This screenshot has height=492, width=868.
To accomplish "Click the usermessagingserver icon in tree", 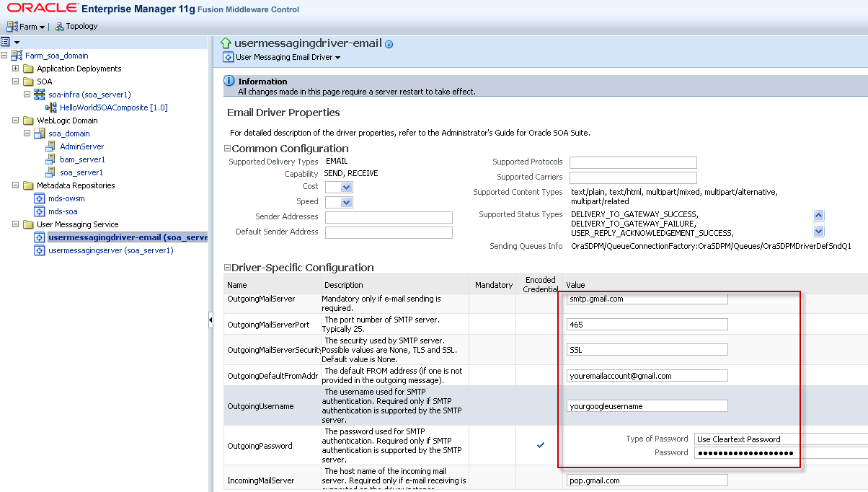I will tap(40, 250).
